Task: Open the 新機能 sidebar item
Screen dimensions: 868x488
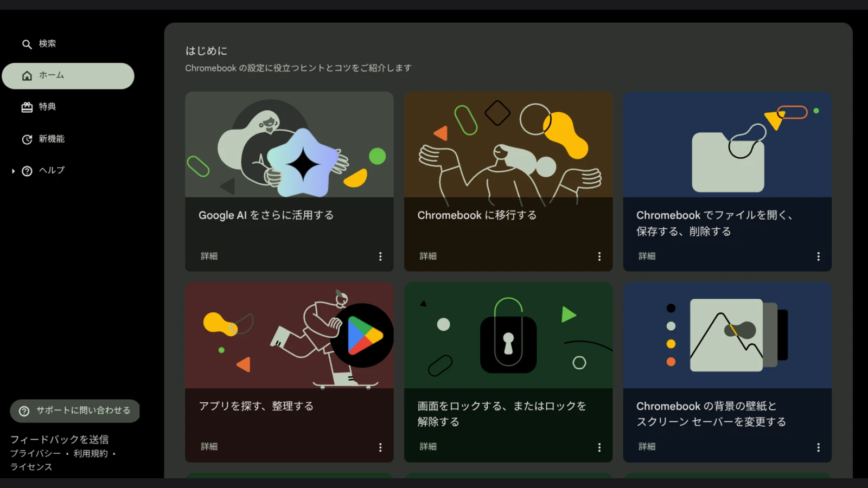Action: click(68, 139)
